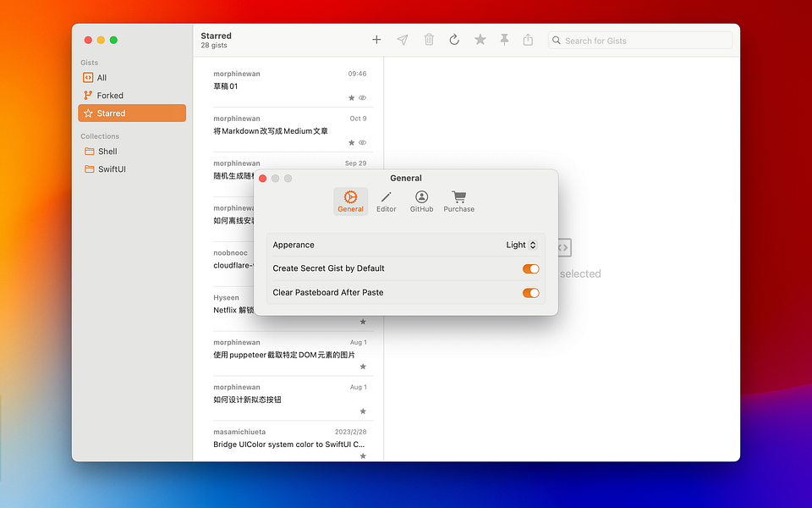Create a new gist with the plus icon
This screenshot has width=812, height=508.
point(376,39)
